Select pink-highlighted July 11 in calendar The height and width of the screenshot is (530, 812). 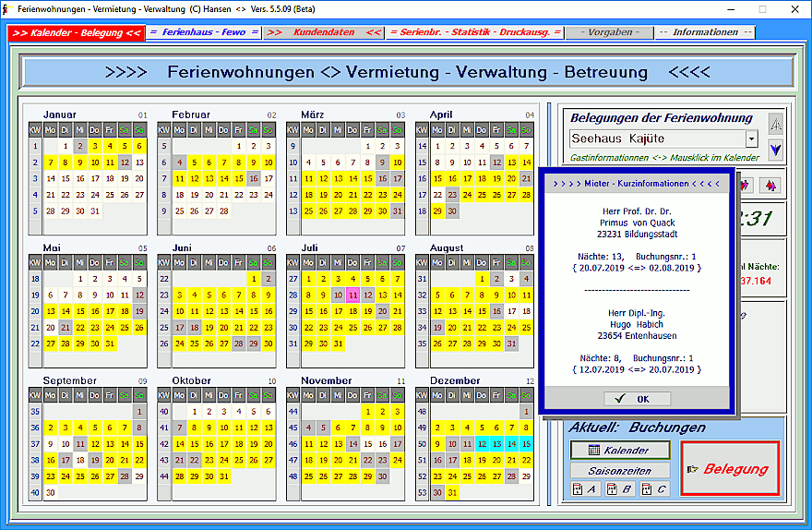(x=352, y=295)
